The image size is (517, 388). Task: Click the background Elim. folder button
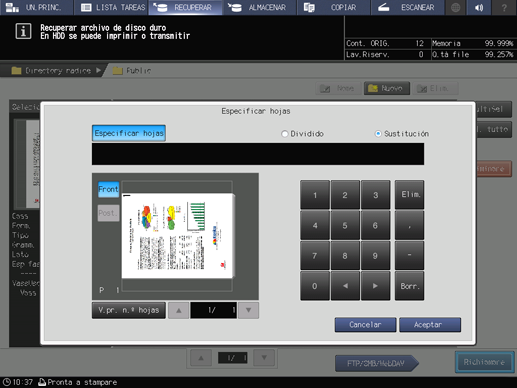435,88
